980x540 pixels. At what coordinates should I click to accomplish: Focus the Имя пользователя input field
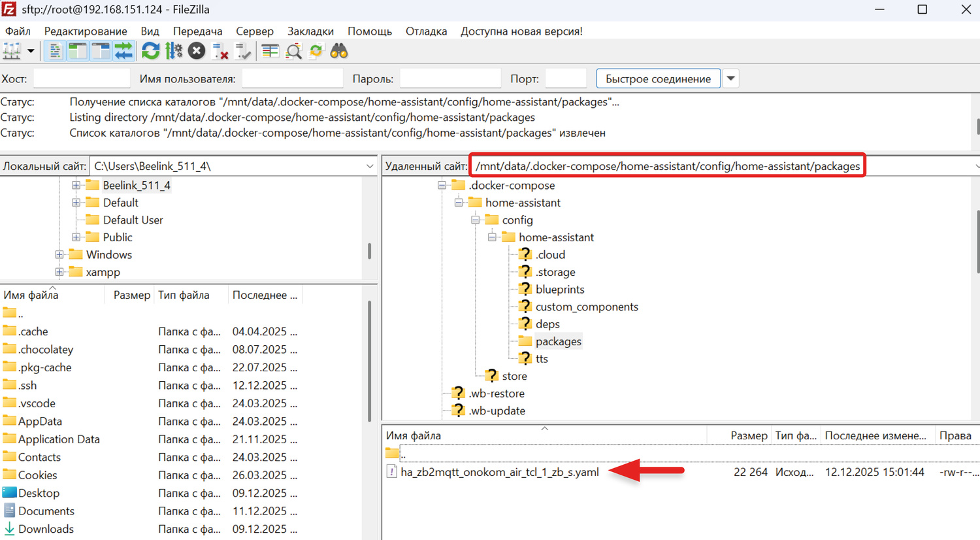(x=293, y=78)
